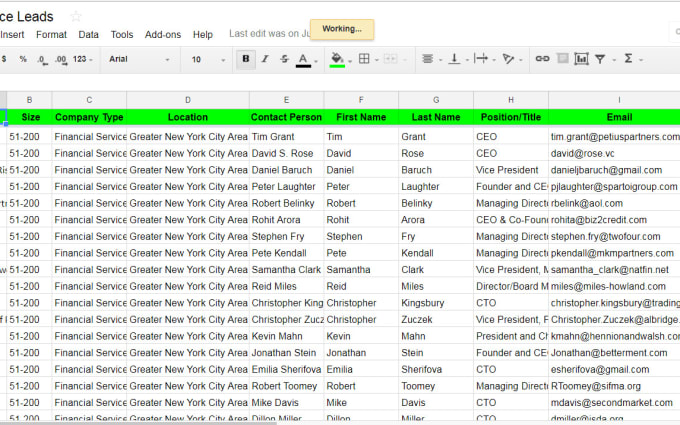Open the Tools menu
680x425 pixels.
click(122, 35)
